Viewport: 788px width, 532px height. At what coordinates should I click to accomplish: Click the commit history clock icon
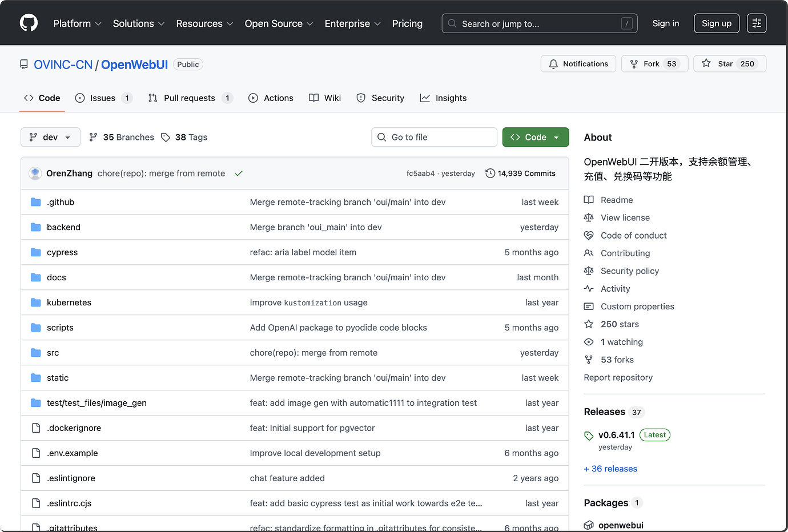[490, 174]
